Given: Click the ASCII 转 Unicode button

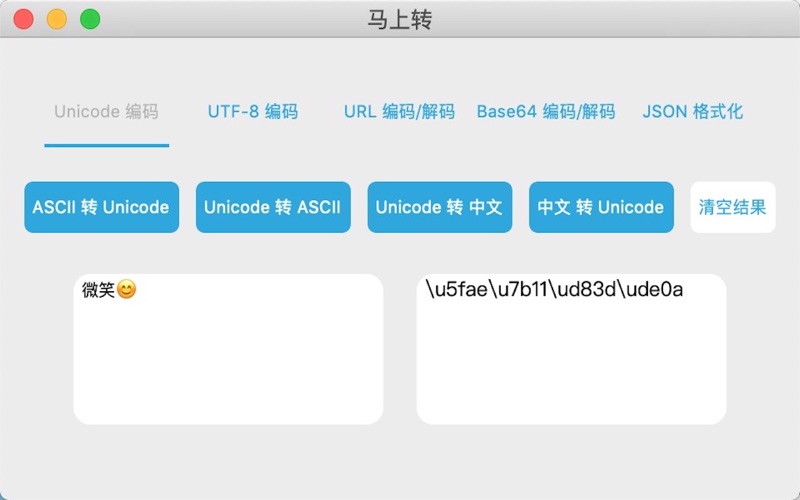Looking at the screenshot, I should pos(102,207).
